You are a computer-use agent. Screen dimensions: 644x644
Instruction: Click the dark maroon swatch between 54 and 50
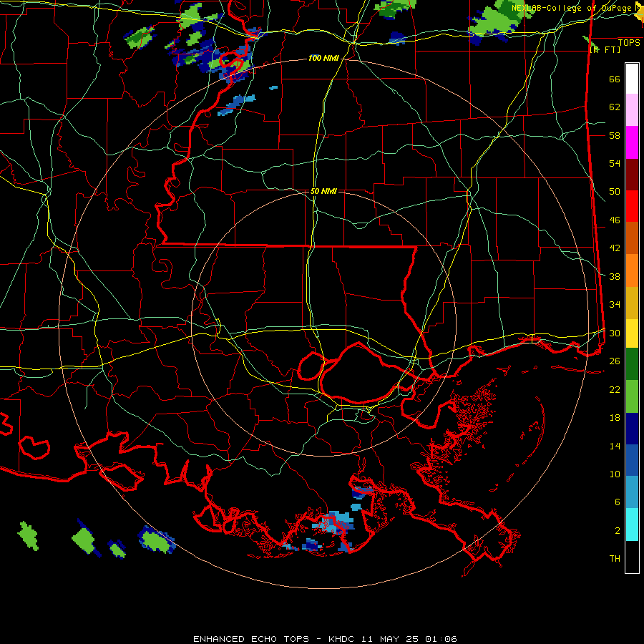pyautogui.click(x=632, y=175)
